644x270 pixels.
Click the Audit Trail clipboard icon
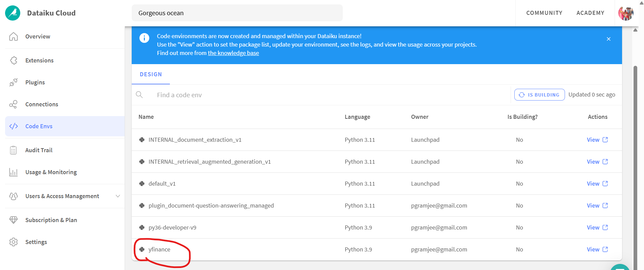pos(14,150)
